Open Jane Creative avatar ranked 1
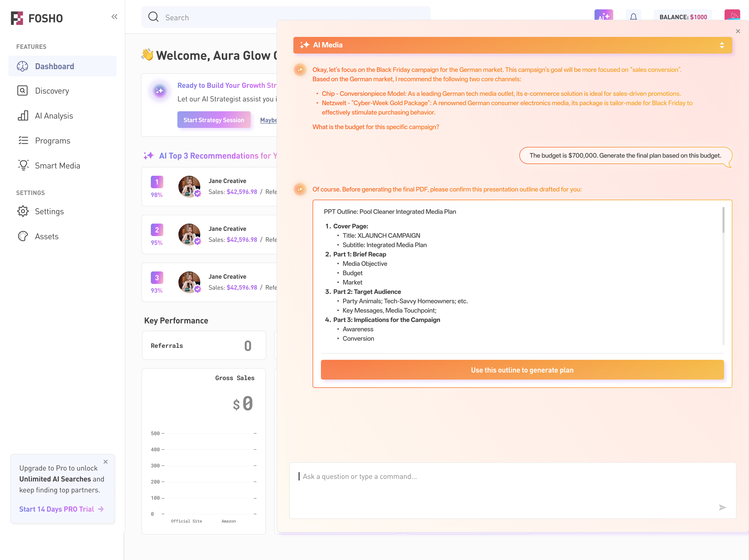The height and width of the screenshot is (560, 749). point(190,186)
